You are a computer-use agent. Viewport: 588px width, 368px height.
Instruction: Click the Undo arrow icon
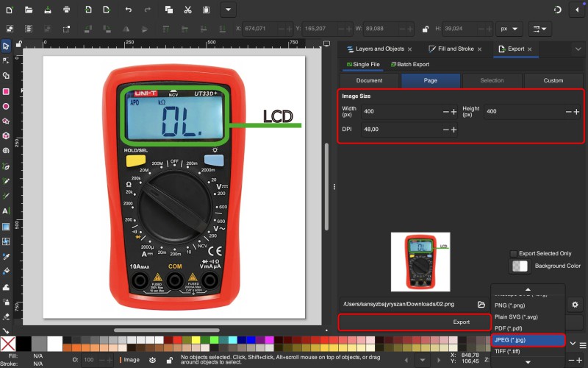[129, 10]
